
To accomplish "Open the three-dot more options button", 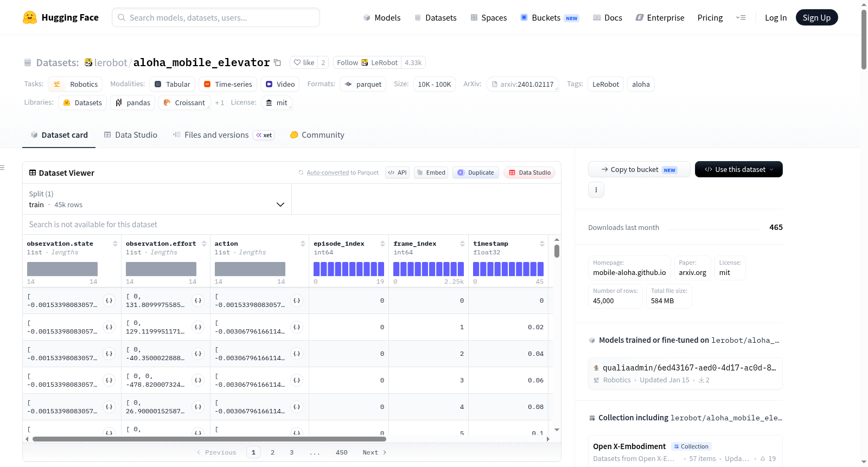I will [x=596, y=190].
